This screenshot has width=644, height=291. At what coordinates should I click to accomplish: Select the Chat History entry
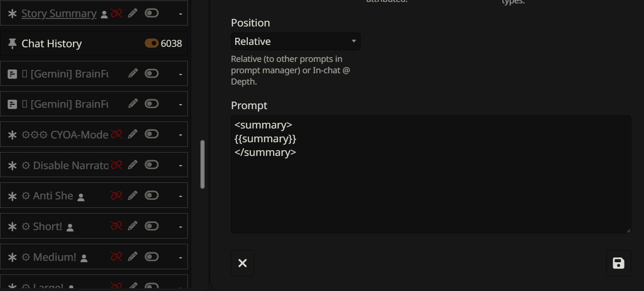(x=52, y=43)
